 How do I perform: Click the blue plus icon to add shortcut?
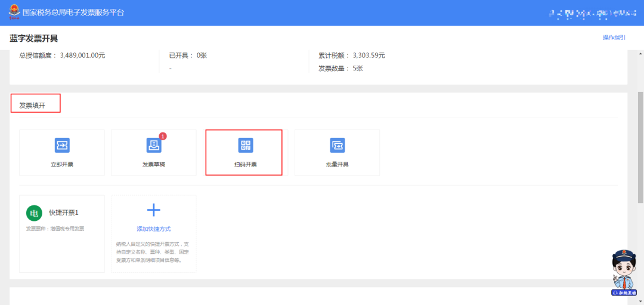click(x=154, y=210)
